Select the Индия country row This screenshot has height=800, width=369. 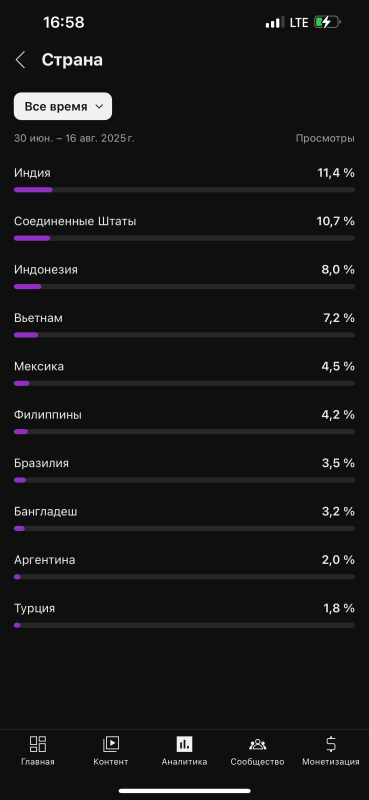tap(184, 180)
